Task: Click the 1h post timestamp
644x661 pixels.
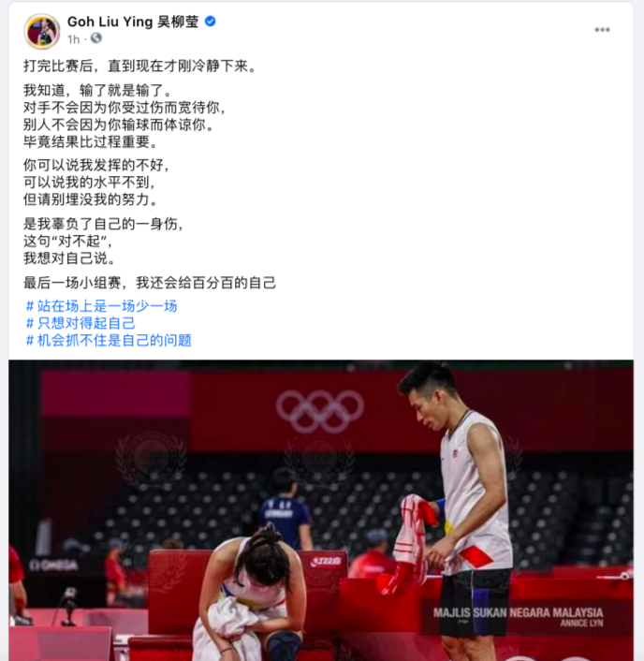Action: [x=73, y=39]
